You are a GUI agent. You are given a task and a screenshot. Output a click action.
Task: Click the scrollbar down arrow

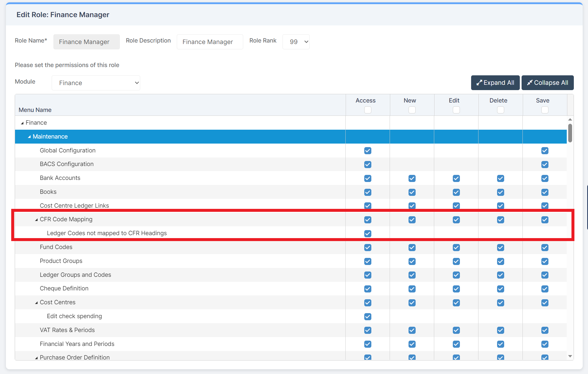[570, 356]
